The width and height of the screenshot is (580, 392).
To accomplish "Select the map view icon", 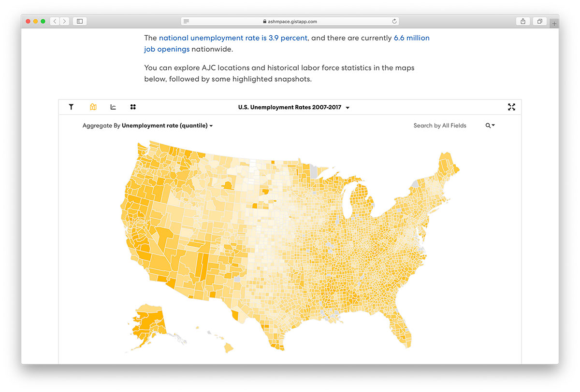I will (x=93, y=107).
